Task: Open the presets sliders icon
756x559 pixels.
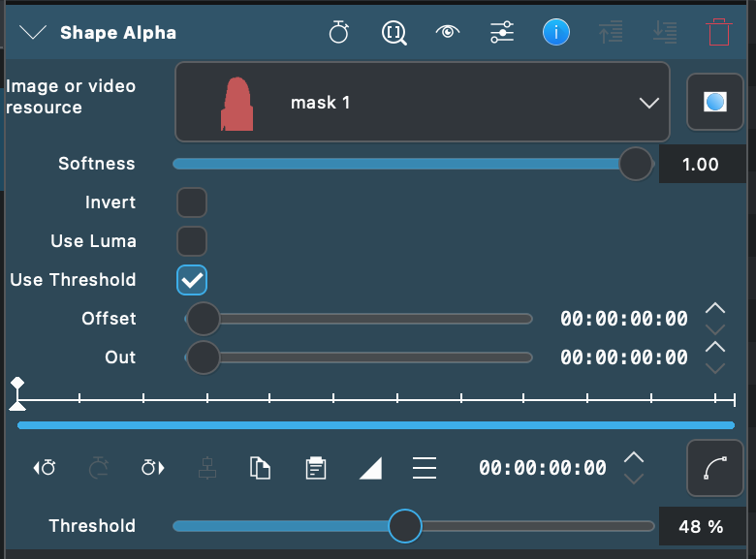Action: click(x=502, y=32)
